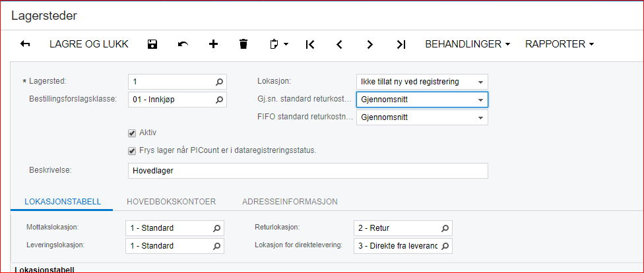Open the Behandlinger menu
The height and width of the screenshot is (273, 644).
(x=468, y=44)
